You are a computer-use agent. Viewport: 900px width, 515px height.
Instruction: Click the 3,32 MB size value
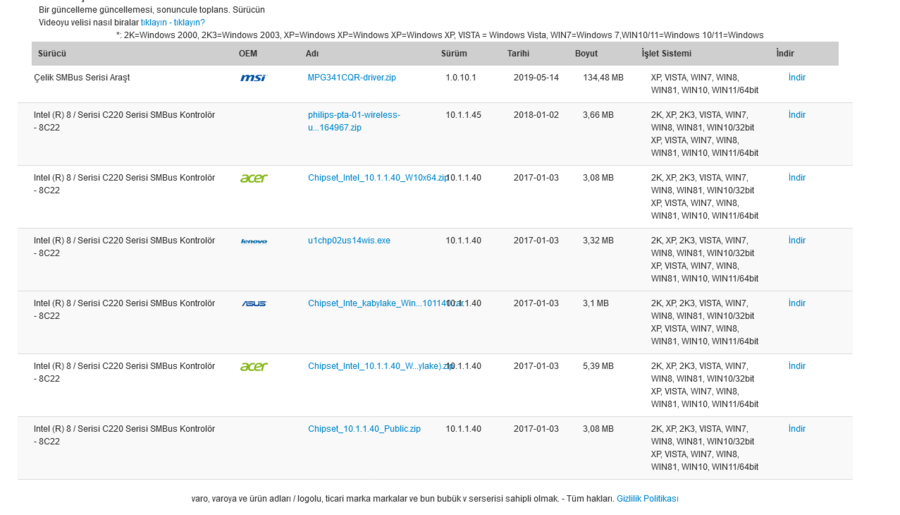coord(598,241)
